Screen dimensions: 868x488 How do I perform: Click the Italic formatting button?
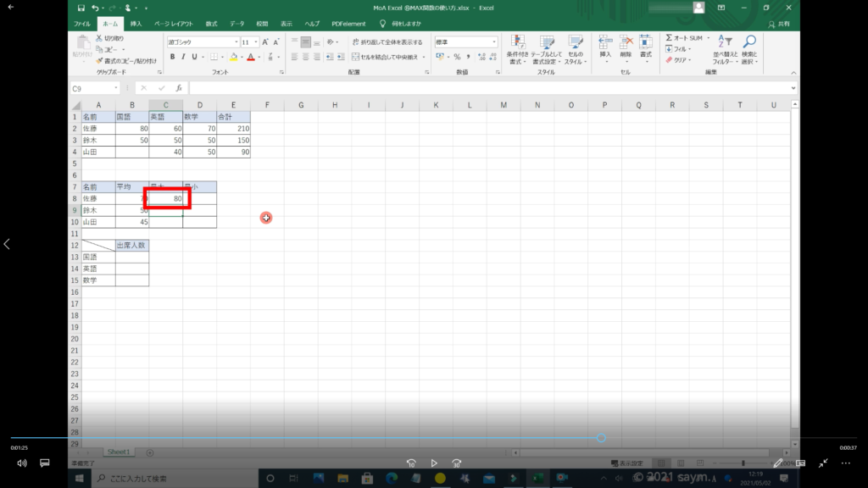pos(183,57)
